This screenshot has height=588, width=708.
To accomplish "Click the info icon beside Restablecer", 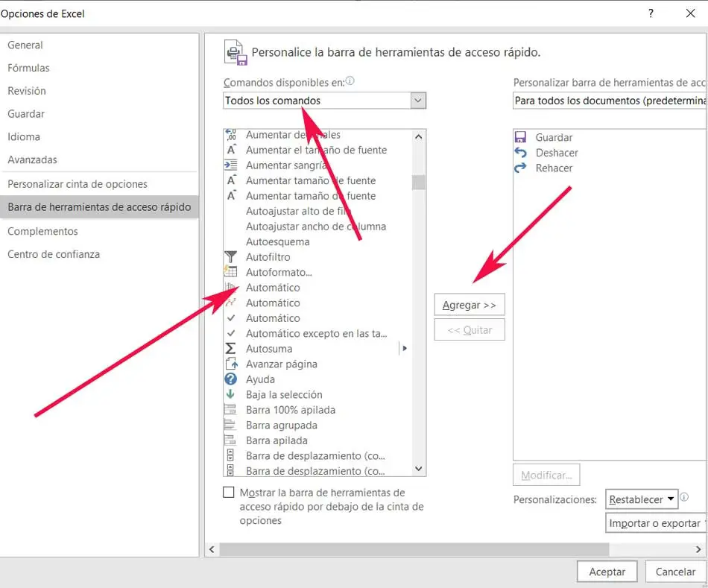I will [684, 497].
